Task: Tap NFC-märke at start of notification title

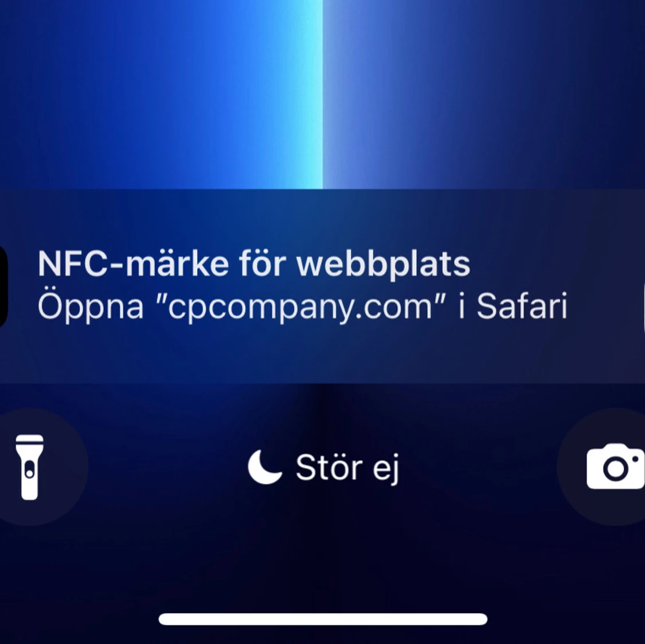Action: [x=133, y=264]
